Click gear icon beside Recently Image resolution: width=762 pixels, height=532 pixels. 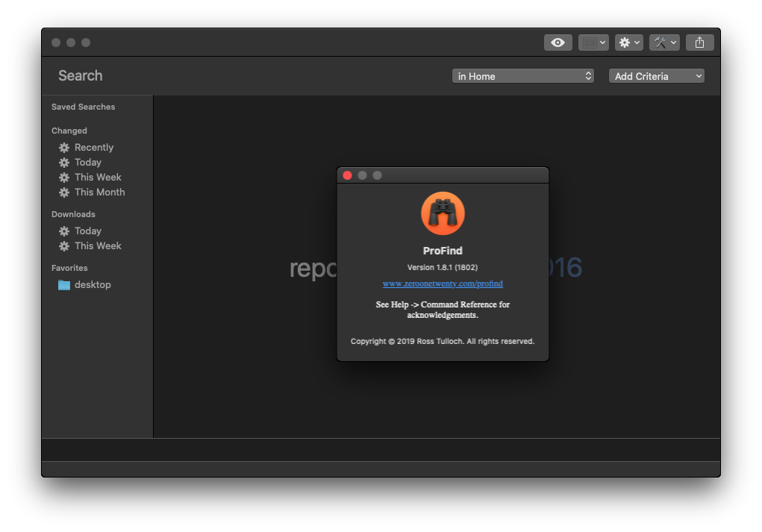pos(64,148)
